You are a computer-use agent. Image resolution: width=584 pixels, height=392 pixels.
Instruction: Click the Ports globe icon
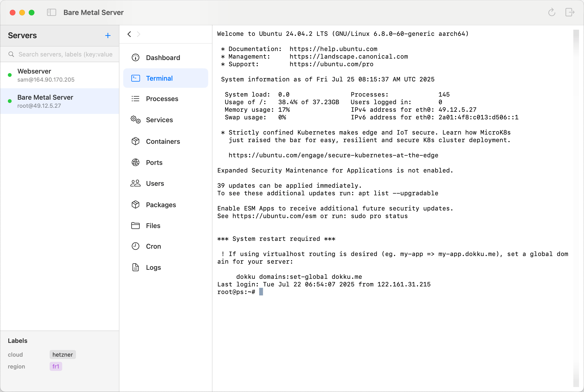135,163
